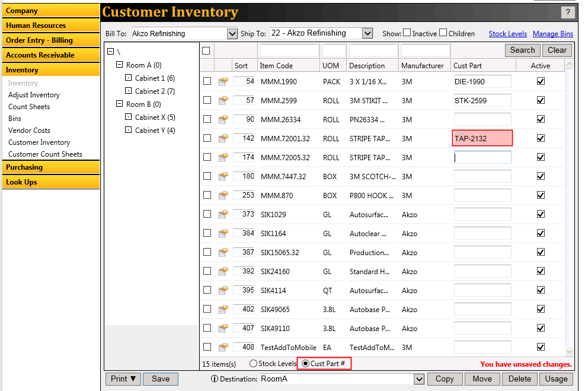This screenshot has width=588, height=391.
Task: Select Customer Count Sheets in sidebar
Action: (45, 154)
